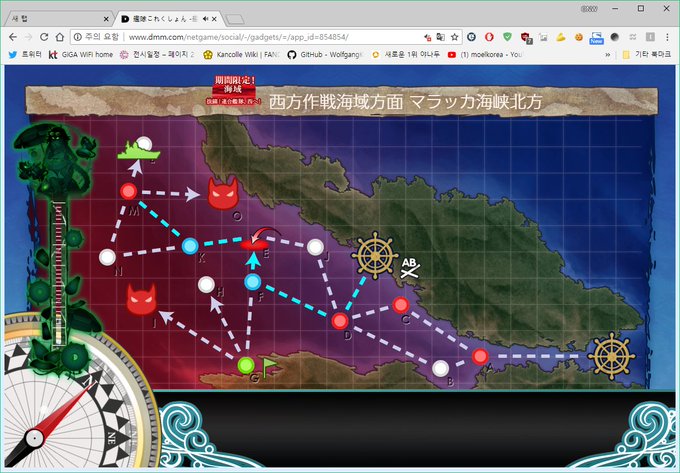The width and height of the screenshot is (680, 473).
Task: Open the GitHub - Wolfgang bookmark
Action: tap(324, 55)
